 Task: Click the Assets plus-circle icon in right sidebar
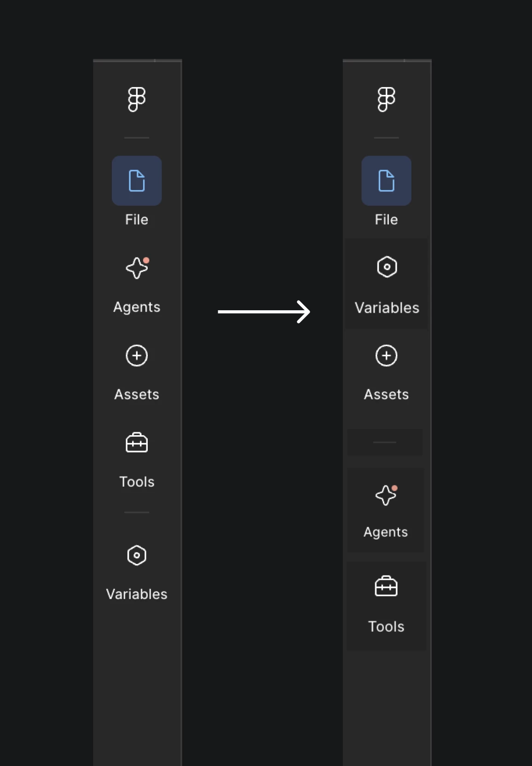pos(386,355)
